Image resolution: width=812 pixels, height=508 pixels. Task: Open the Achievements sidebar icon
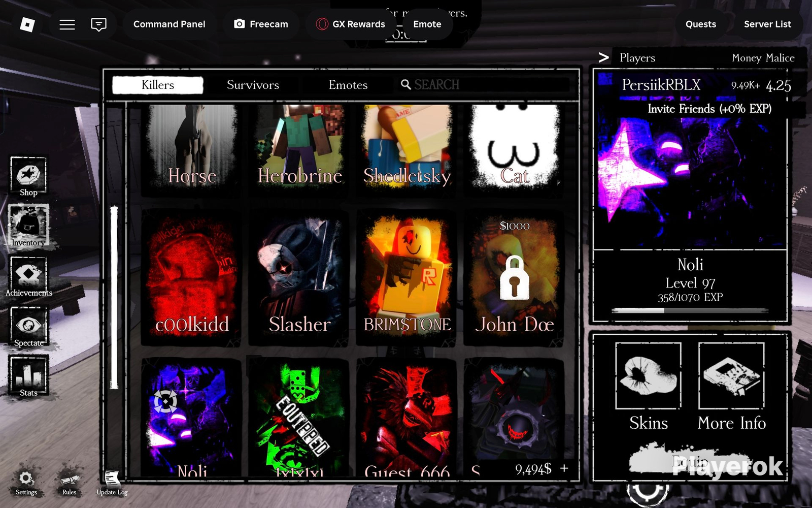(29, 277)
